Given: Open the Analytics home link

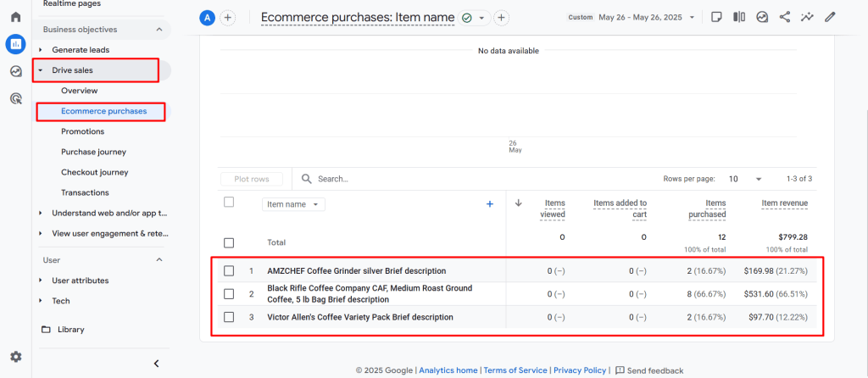Looking at the screenshot, I should 448,370.
